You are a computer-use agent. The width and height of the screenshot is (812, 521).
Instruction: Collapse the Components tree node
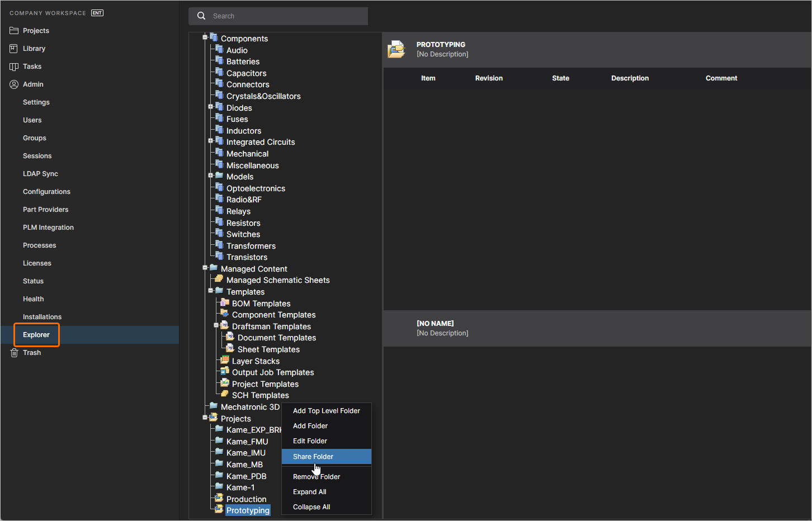point(205,38)
